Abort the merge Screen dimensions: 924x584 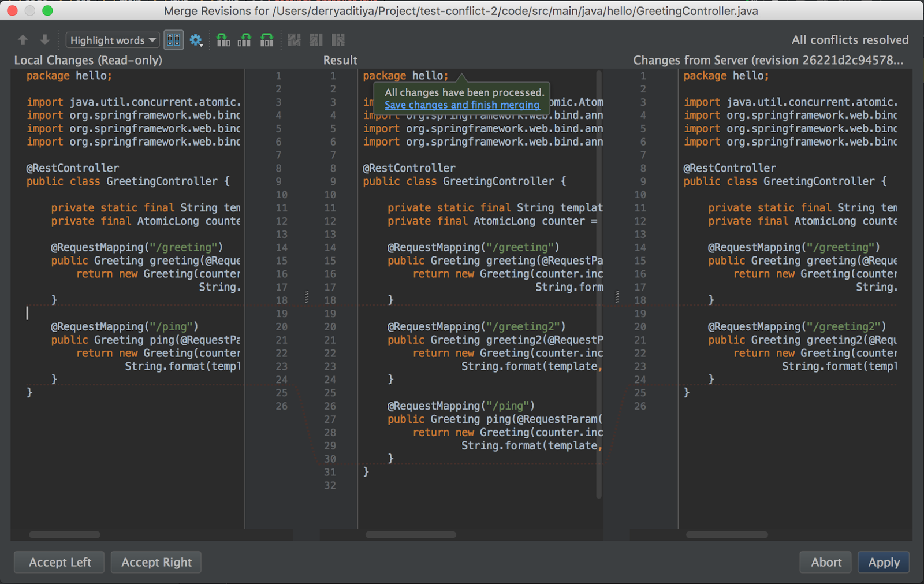pyautogui.click(x=826, y=562)
